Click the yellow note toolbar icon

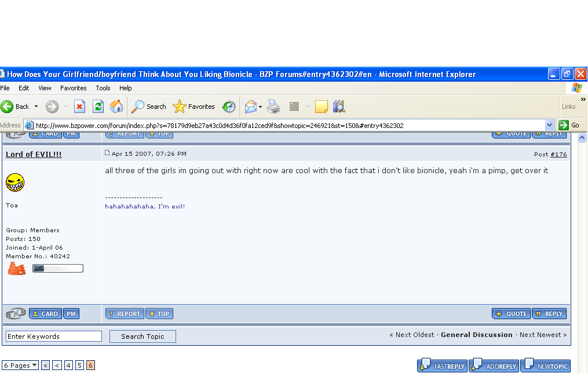click(x=322, y=107)
